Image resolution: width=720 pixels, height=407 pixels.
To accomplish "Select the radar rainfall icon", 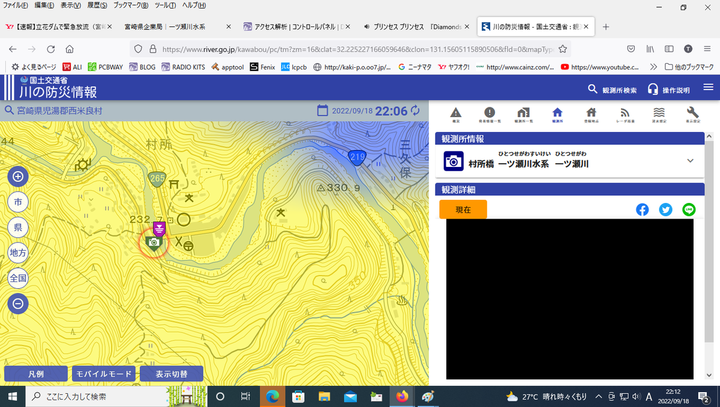I will point(624,116).
